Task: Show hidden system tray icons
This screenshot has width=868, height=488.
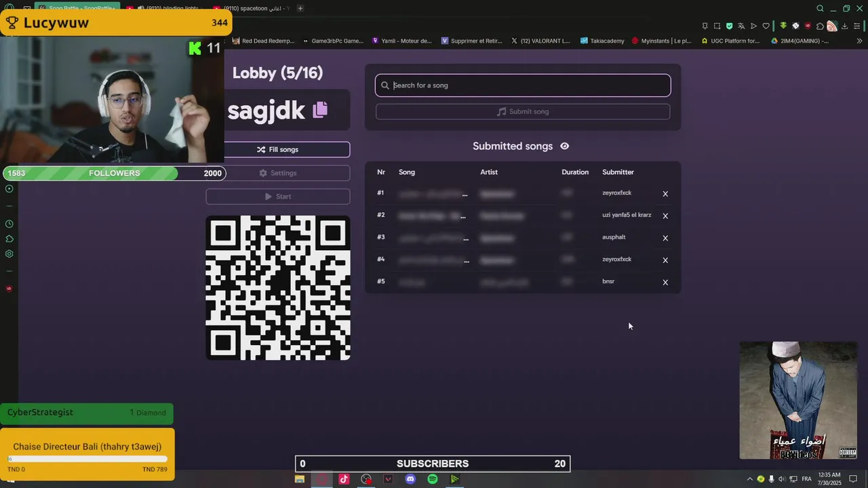Action: (x=749, y=479)
